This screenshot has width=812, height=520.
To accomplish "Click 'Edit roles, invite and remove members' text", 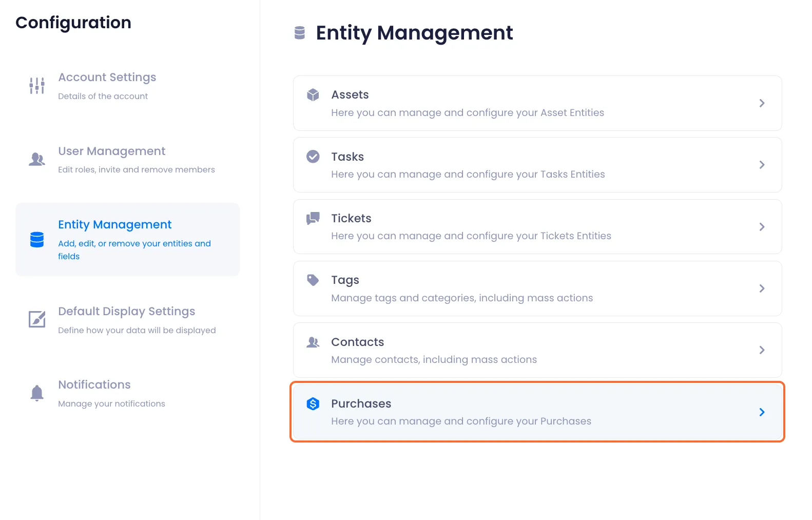I will pos(137,170).
